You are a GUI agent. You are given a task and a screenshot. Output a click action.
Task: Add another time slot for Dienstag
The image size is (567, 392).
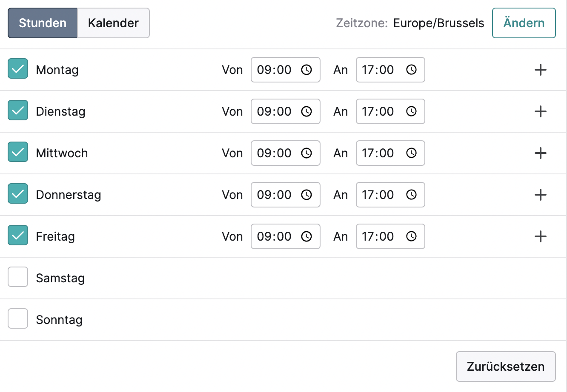point(540,111)
